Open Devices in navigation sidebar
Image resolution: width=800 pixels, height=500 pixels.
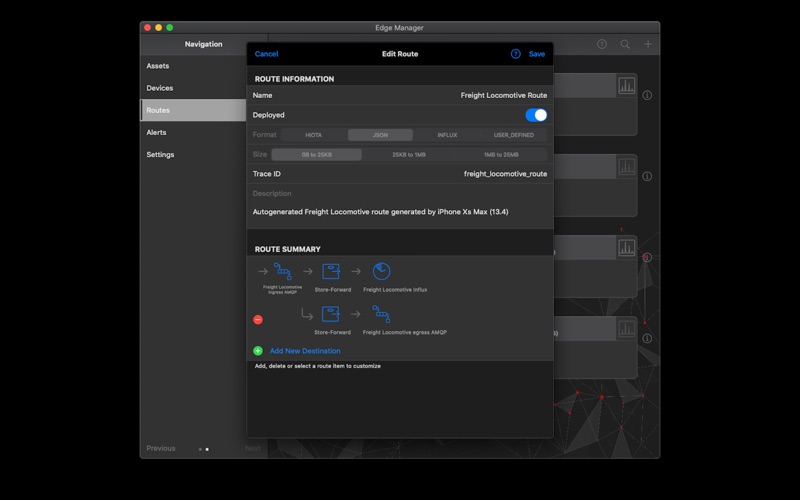pyautogui.click(x=193, y=88)
